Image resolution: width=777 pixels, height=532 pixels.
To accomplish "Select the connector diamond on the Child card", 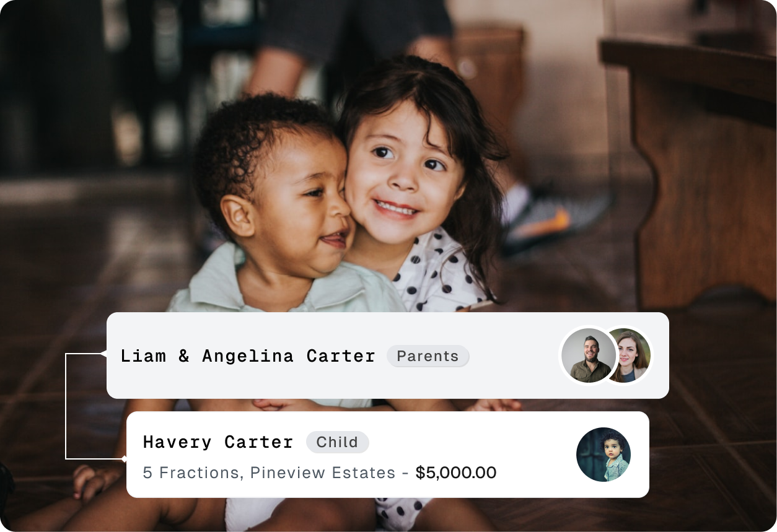I will [x=124, y=459].
